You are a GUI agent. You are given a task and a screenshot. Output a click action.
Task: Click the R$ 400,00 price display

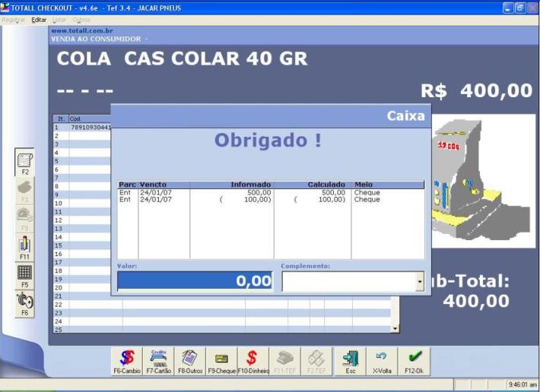[476, 90]
